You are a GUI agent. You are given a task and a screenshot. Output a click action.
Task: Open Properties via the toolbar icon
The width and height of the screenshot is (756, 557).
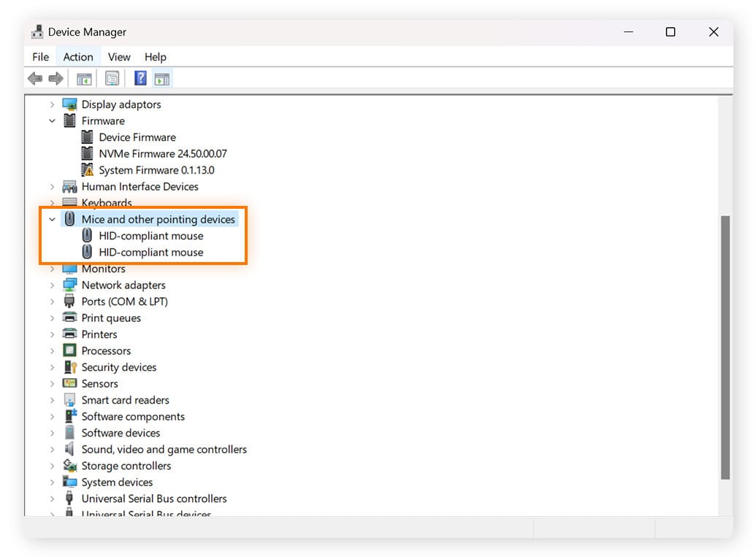(112, 79)
